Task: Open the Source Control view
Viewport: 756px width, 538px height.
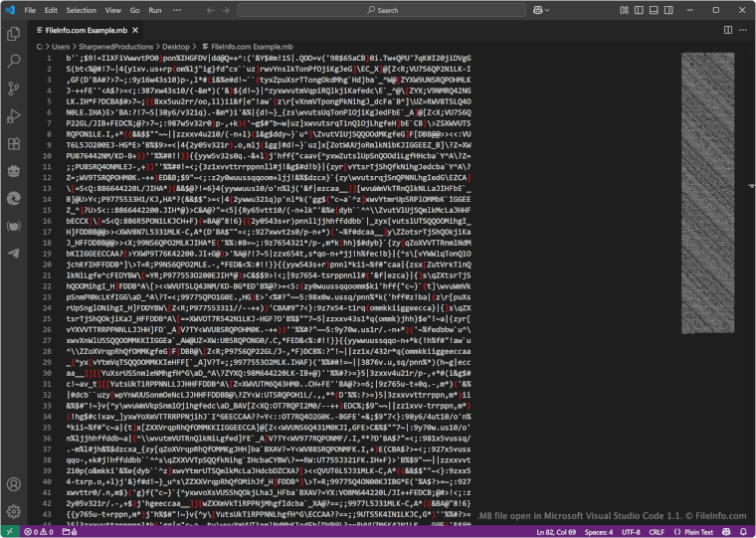Action: tap(13, 88)
